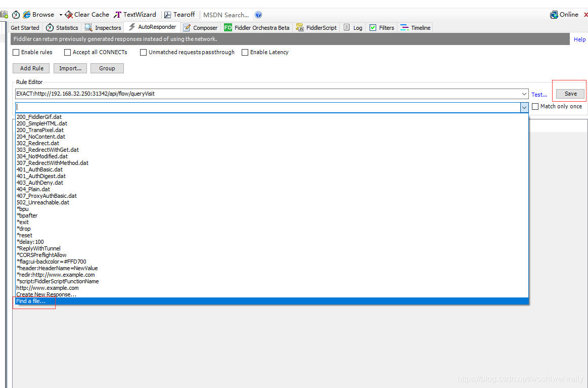Image resolution: width=588 pixels, height=388 pixels.
Task: Switch to the FiddlerScript tab
Action: pos(316,28)
